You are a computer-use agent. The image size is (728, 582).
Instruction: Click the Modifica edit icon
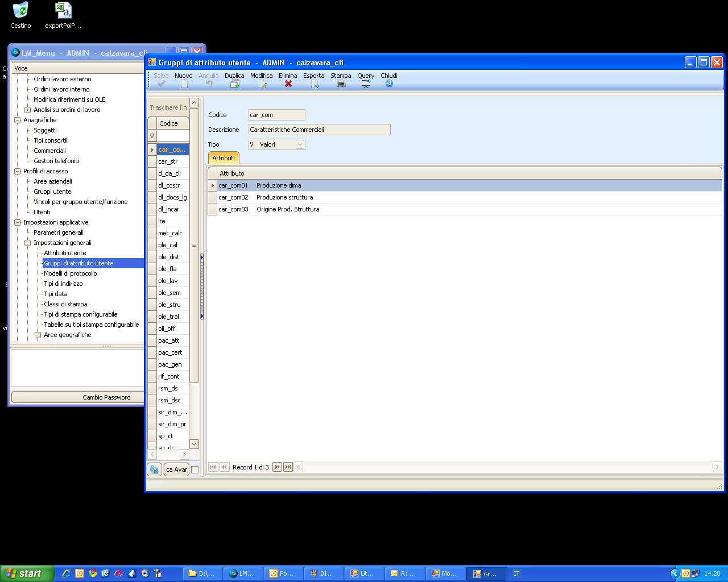[x=262, y=84]
